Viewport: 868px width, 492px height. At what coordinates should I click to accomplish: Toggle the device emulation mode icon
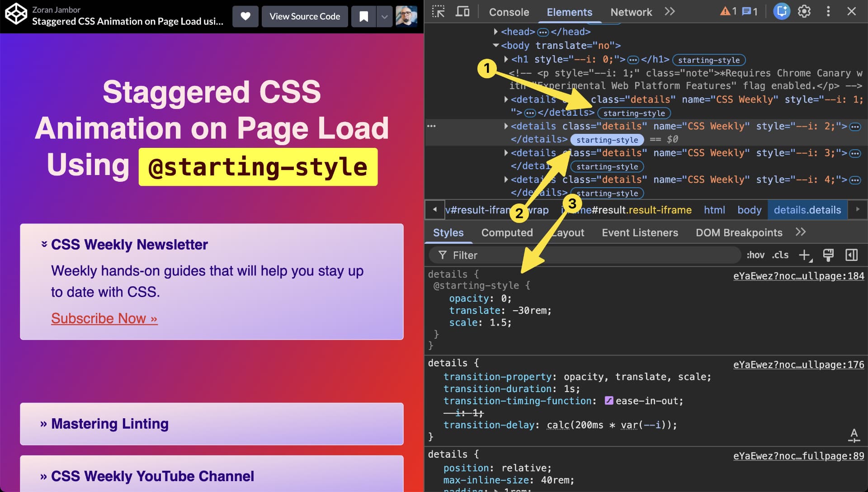point(462,12)
